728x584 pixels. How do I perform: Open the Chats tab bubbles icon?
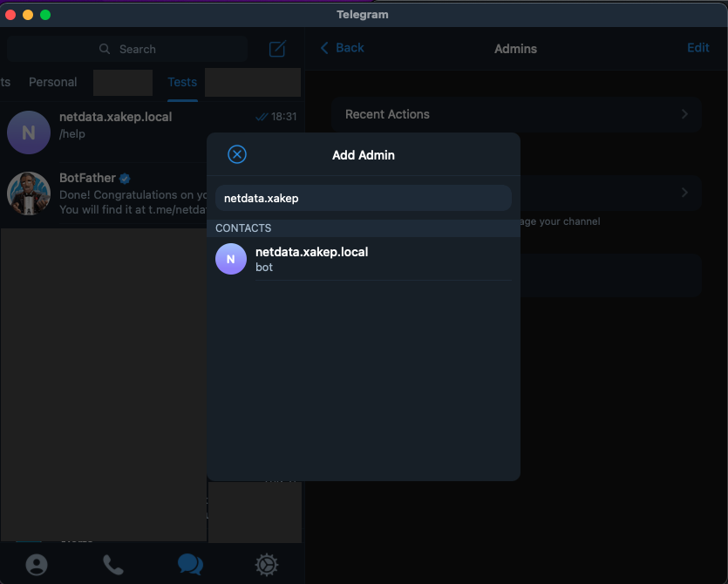tap(190, 565)
